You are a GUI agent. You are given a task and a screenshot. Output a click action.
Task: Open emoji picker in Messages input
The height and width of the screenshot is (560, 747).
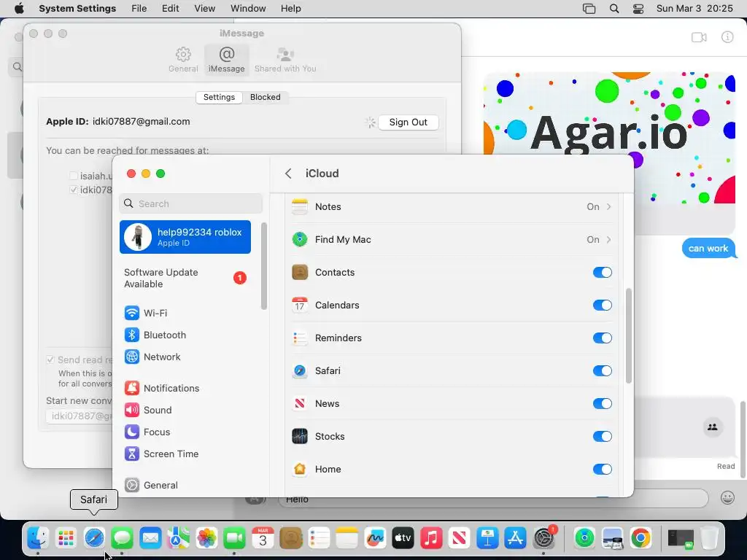pos(727,497)
